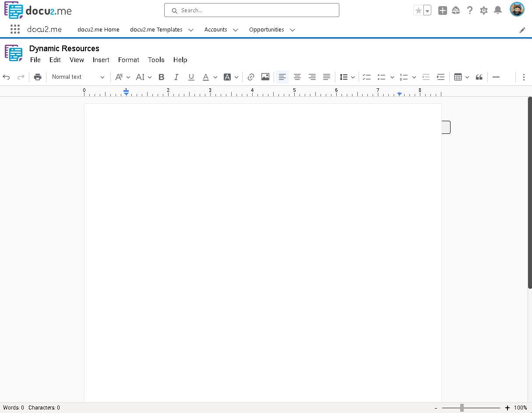Expand the highlight color options arrow

(x=236, y=77)
